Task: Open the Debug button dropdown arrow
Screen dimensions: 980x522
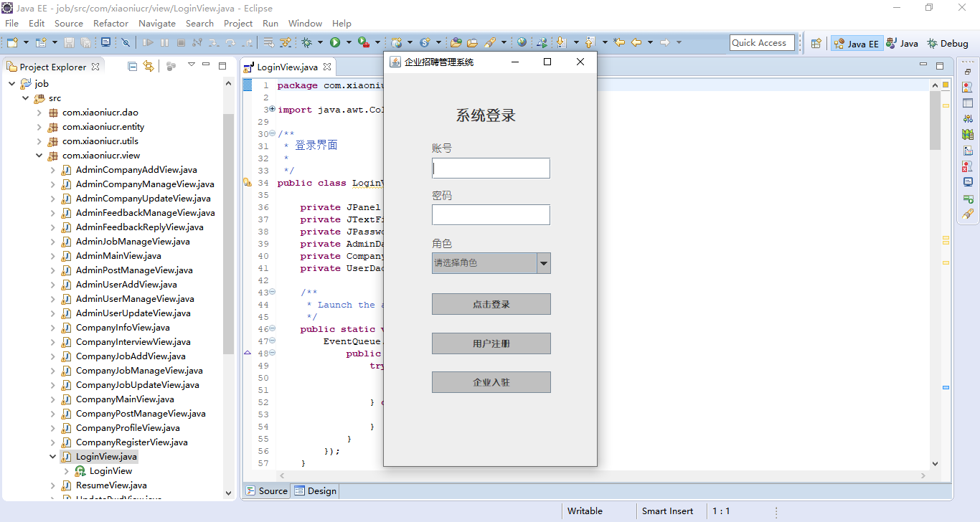Action: tap(320, 42)
